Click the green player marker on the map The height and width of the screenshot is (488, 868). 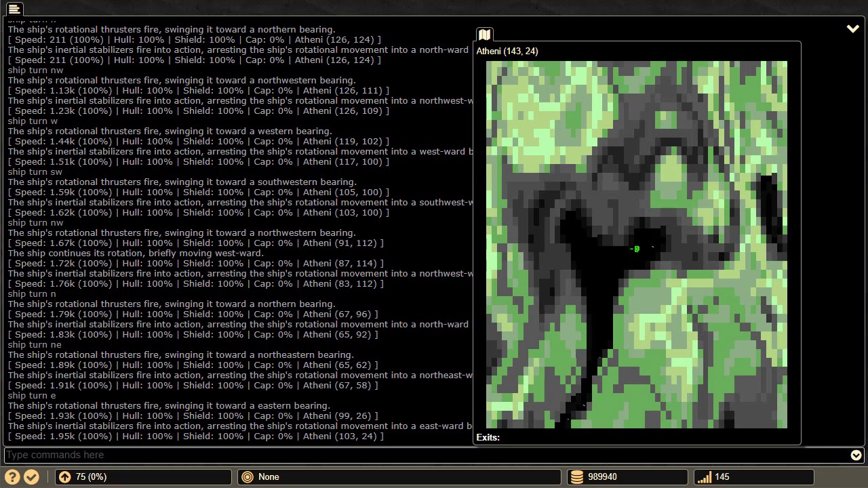pyautogui.click(x=636, y=249)
